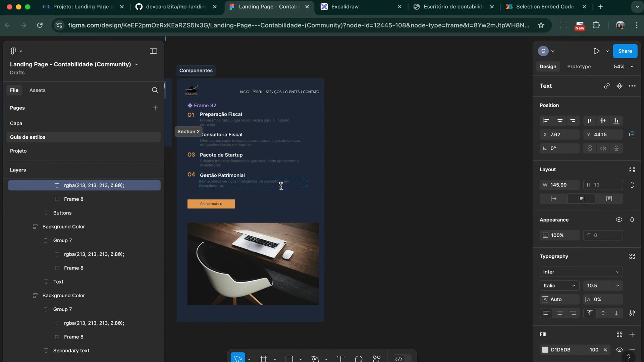Toggle Appearance visibility eye icon
The width and height of the screenshot is (644, 362).
pos(619,220)
